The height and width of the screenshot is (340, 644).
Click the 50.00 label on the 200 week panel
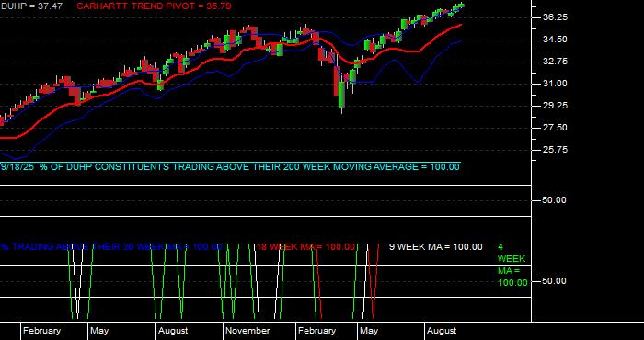pos(555,200)
